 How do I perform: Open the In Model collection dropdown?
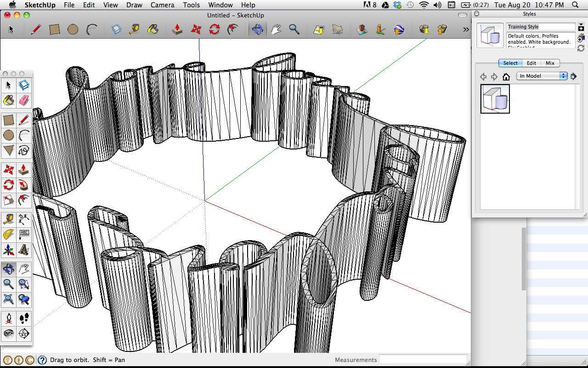(542, 76)
